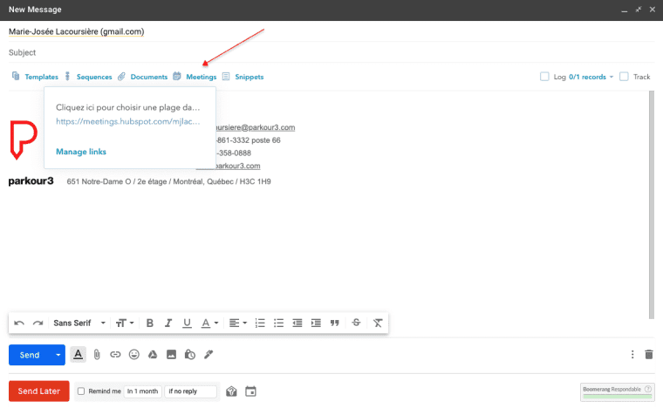Open the Sans Serif font dropdown
Image resolution: width=663 pixels, height=415 pixels.
tap(78, 323)
